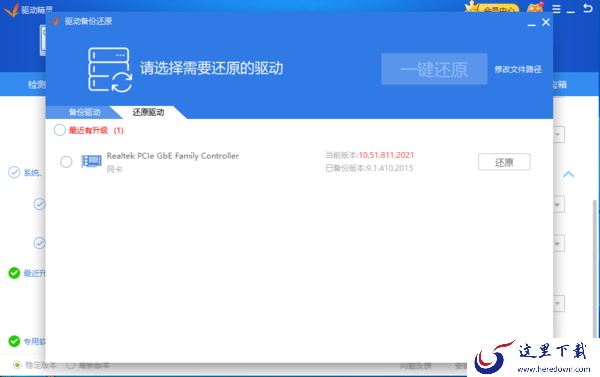
Task: Click the crown icon beside 会员中心
Action: [x=471, y=7]
